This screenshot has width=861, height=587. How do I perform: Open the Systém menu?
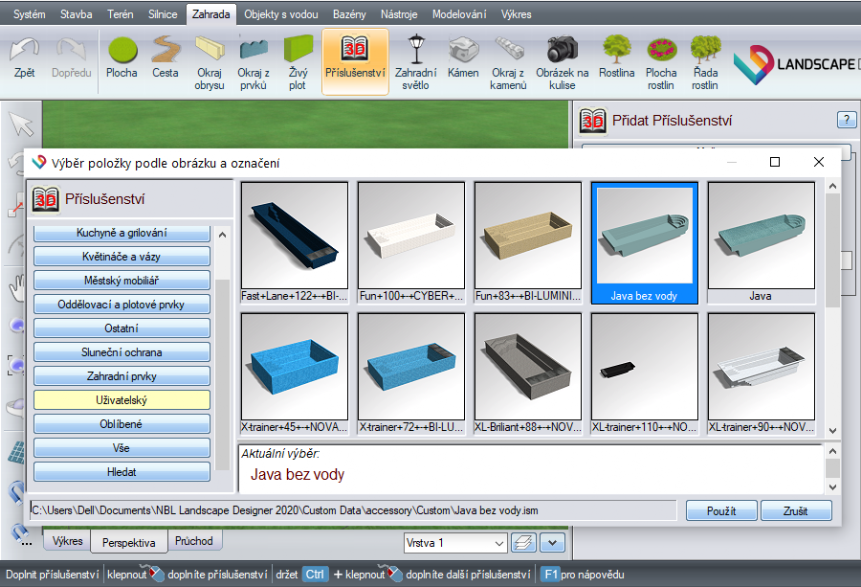pyautogui.click(x=29, y=14)
